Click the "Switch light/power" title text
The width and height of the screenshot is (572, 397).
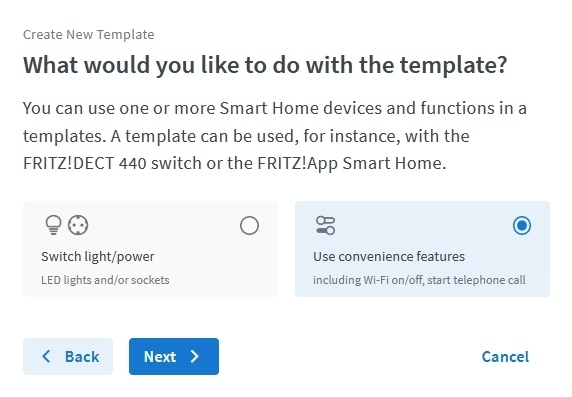tap(98, 257)
